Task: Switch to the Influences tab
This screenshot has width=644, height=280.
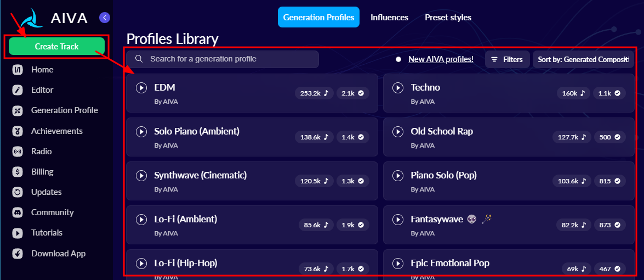Action: [389, 17]
